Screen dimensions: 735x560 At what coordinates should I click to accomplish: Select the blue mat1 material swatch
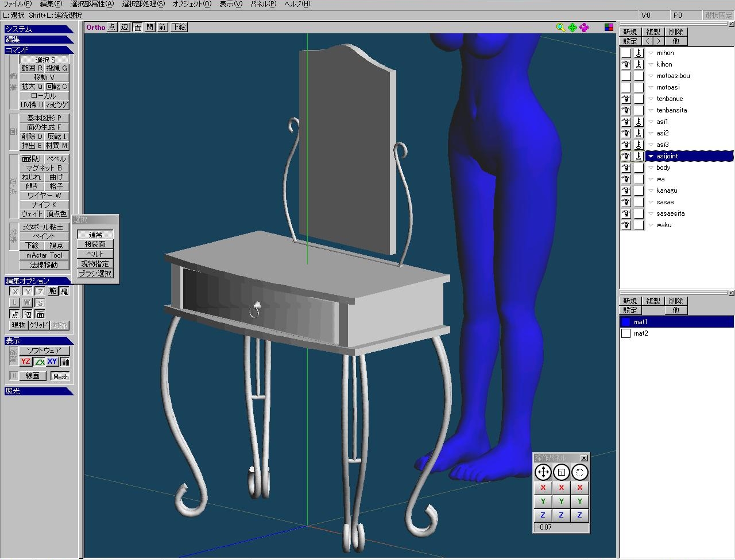[626, 322]
